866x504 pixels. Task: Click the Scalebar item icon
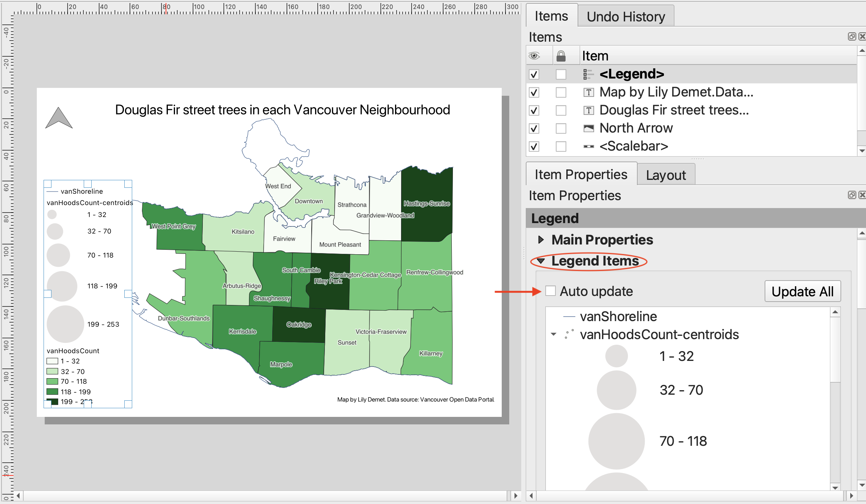(x=588, y=146)
